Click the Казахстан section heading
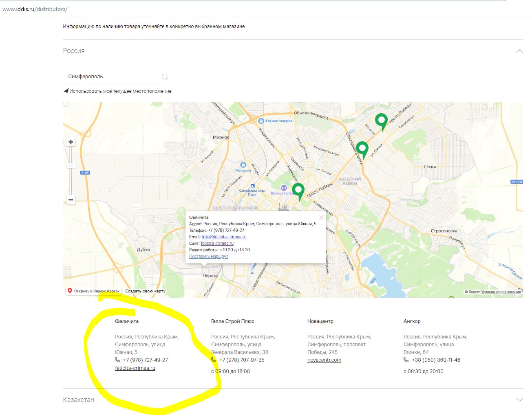The image size is (532, 415). [x=79, y=400]
